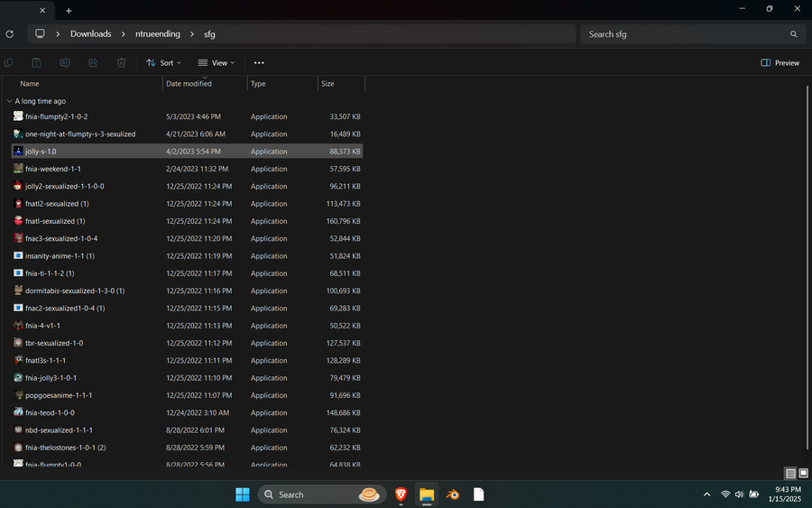
Task: Expand the chevron after ntrueending in breadcrumb
Action: [x=192, y=34]
